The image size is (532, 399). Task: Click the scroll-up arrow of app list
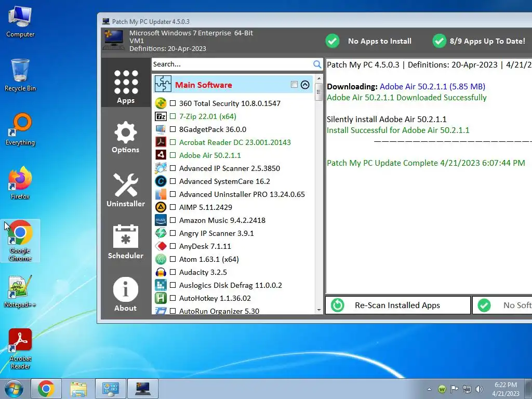point(318,78)
